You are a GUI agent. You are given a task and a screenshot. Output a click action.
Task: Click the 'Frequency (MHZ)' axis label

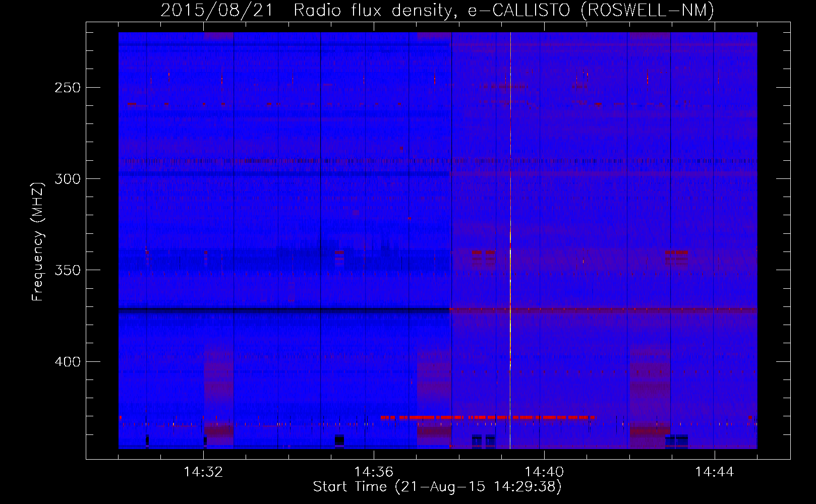pos(38,241)
